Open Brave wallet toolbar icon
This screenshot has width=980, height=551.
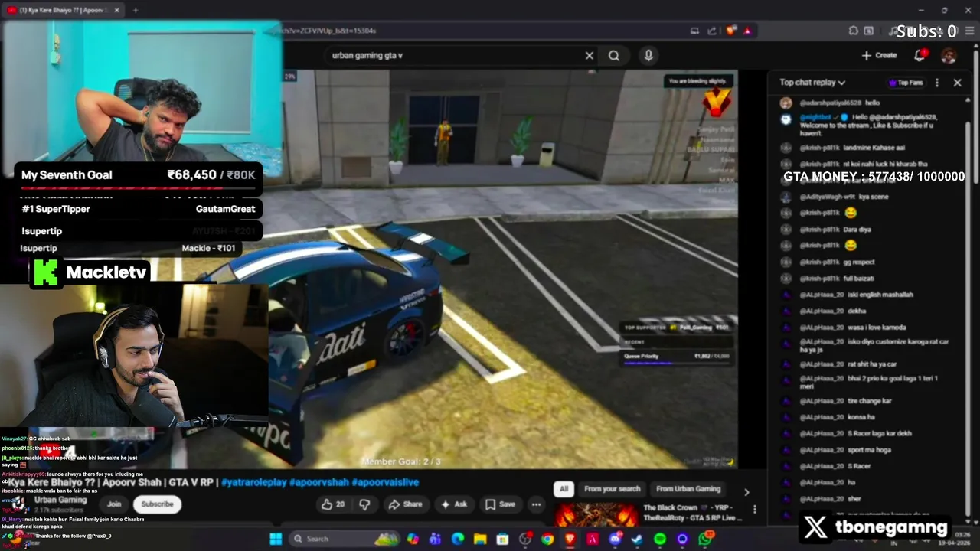[869, 31]
